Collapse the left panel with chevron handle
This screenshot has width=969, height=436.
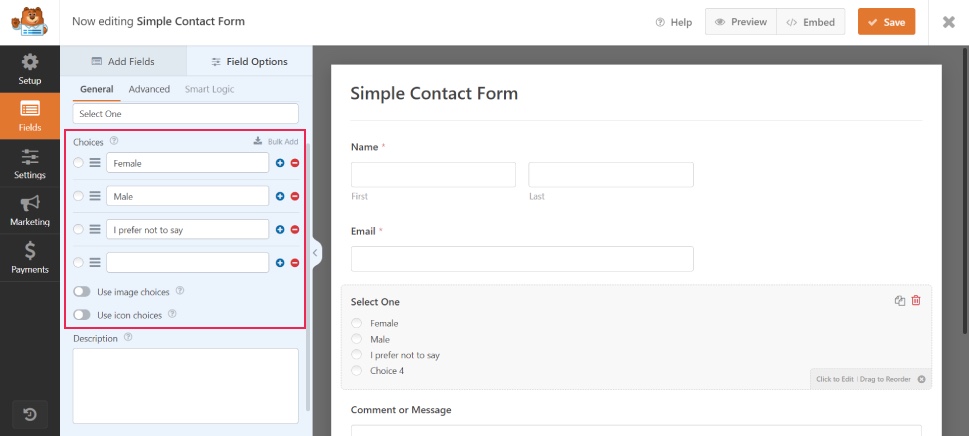coord(316,253)
